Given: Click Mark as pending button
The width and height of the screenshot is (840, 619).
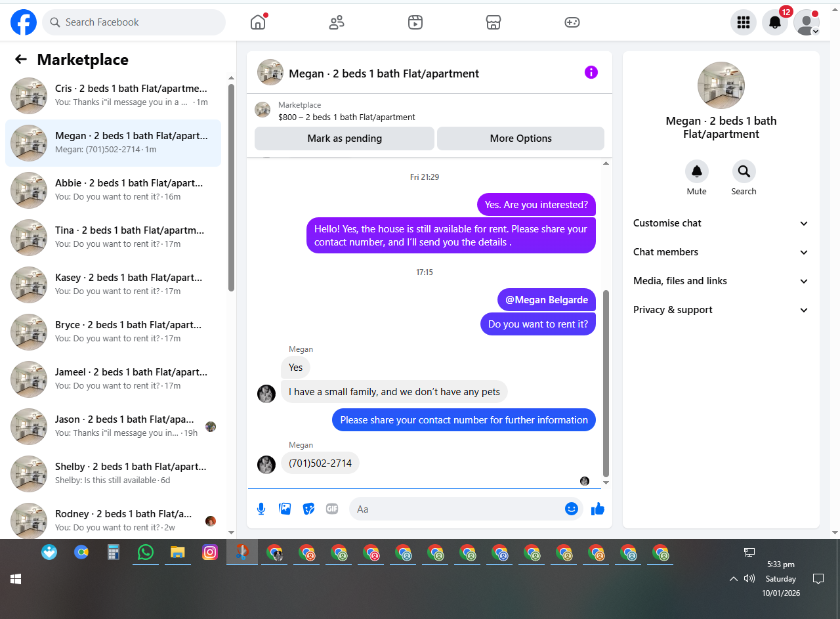Looking at the screenshot, I should pyautogui.click(x=345, y=139).
